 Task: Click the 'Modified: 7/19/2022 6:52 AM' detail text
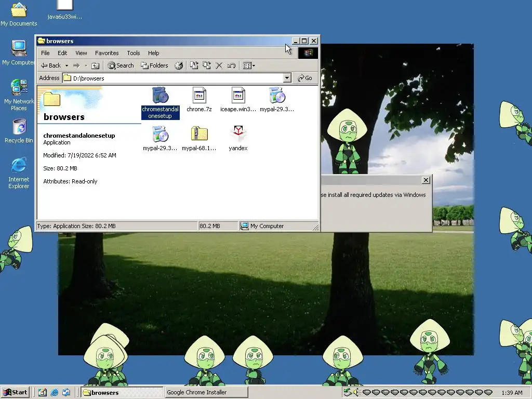79,155
